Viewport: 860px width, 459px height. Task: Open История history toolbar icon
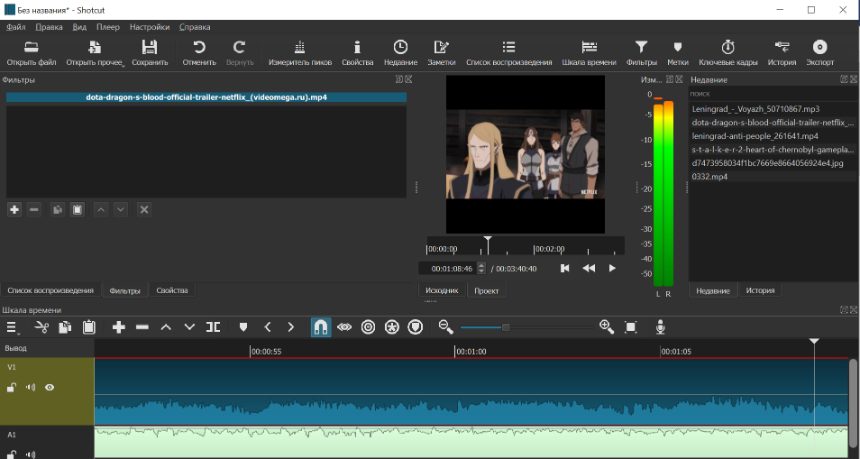click(x=782, y=53)
